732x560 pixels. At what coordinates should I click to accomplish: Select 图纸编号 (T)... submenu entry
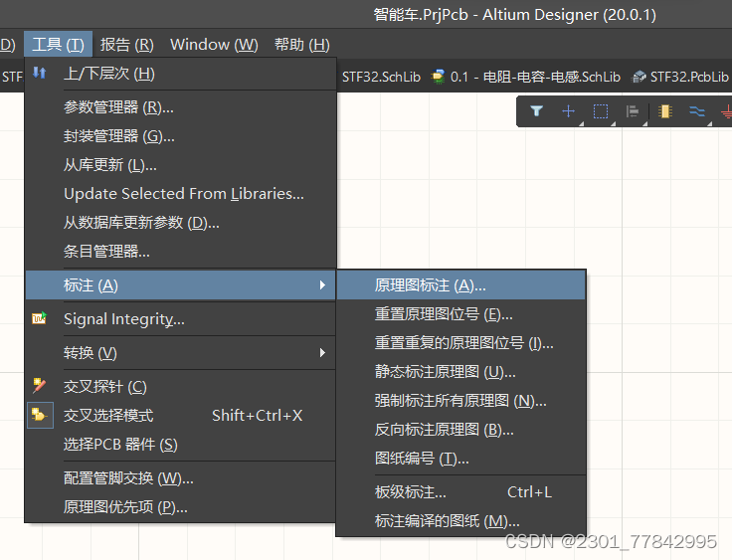point(460,459)
